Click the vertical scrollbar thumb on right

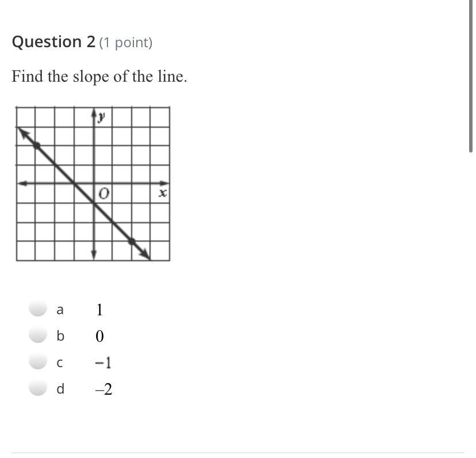[x=471, y=76]
